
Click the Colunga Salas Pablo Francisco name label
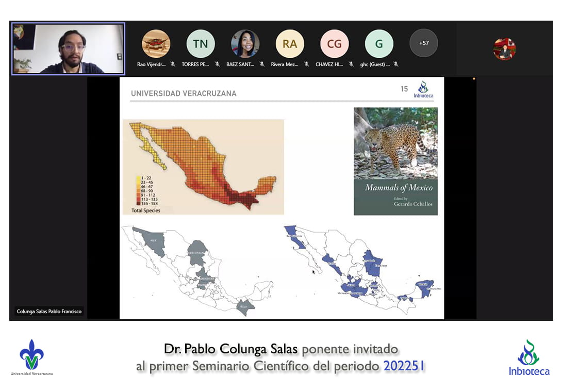point(49,312)
